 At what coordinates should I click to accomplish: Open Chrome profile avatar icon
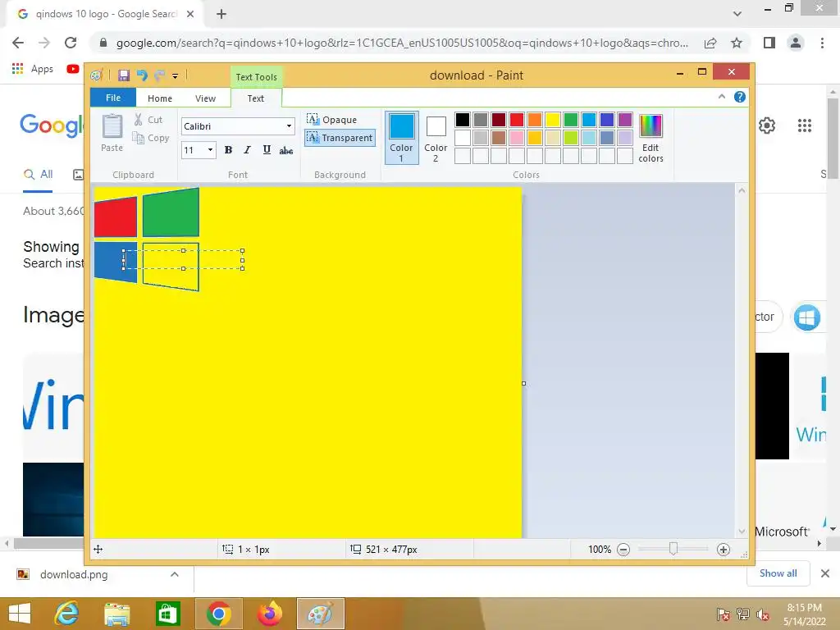tap(796, 43)
